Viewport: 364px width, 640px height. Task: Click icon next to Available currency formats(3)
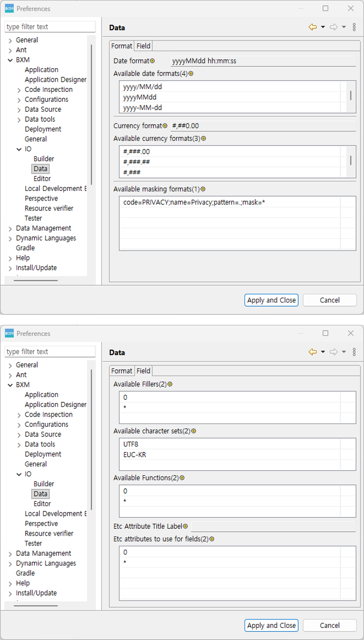(x=203, y=138)
